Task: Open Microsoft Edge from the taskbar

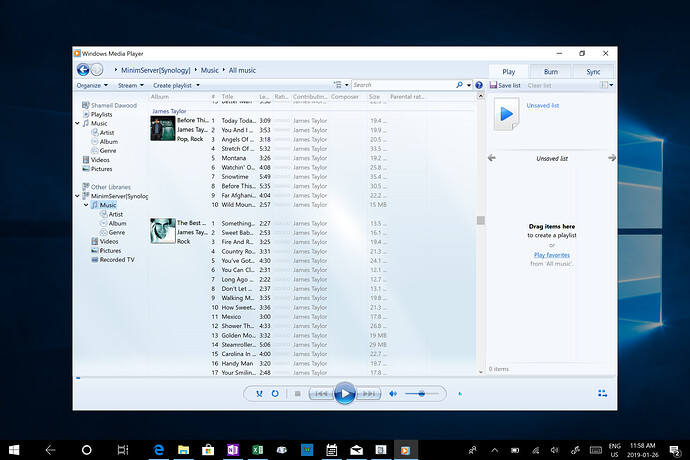Action: pyautogui.click(x=158, y=450)
